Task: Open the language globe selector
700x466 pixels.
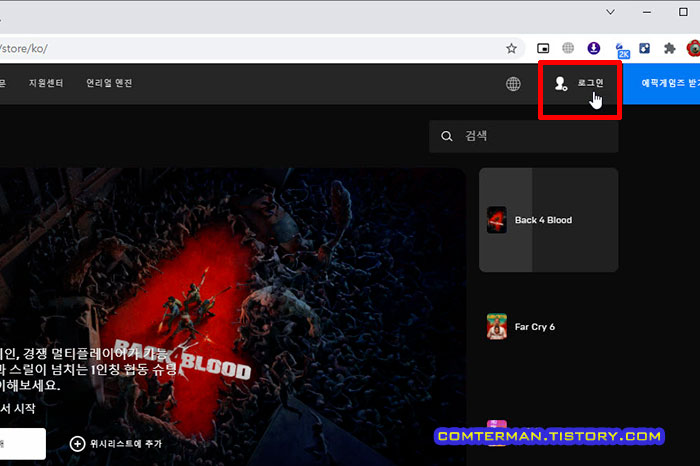Action: (513, 83)
